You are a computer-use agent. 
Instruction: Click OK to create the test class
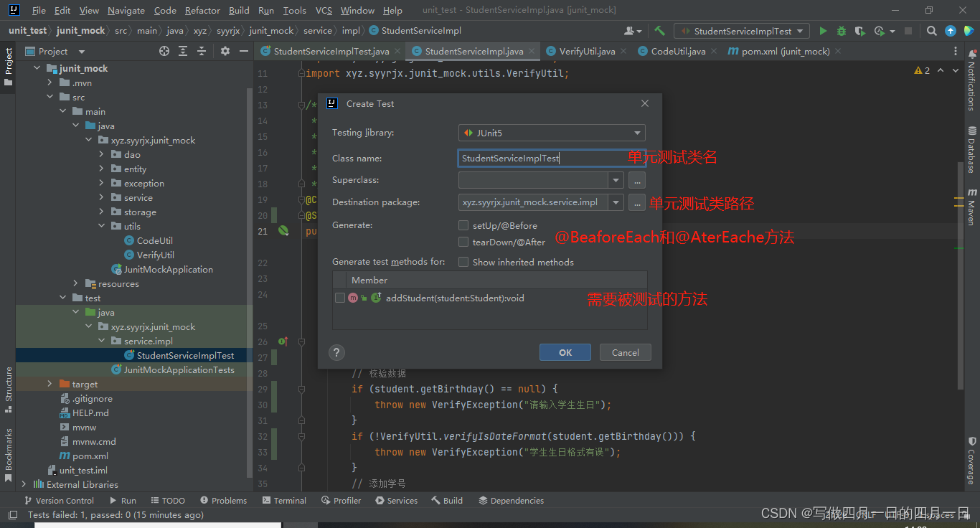click(x=565, y=352)
